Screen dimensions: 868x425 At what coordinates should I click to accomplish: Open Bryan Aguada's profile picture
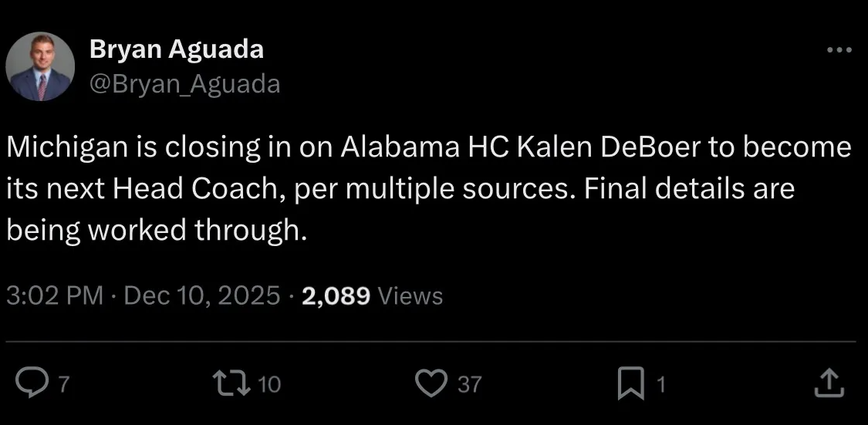40,67
